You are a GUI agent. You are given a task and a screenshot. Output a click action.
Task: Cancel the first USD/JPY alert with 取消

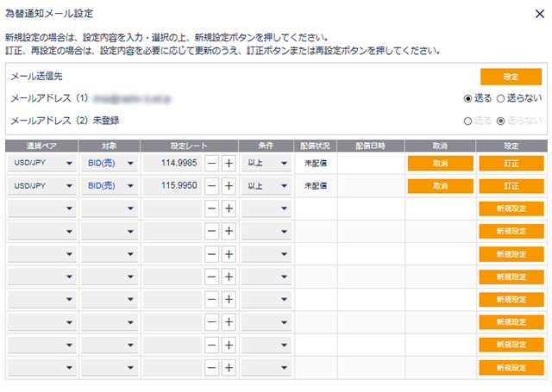click(x=440, y=162)
